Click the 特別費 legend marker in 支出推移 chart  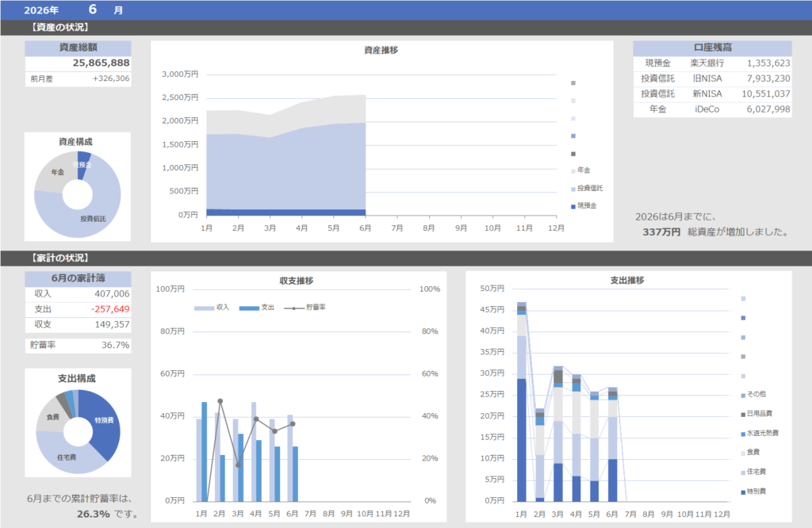[743, 492]
